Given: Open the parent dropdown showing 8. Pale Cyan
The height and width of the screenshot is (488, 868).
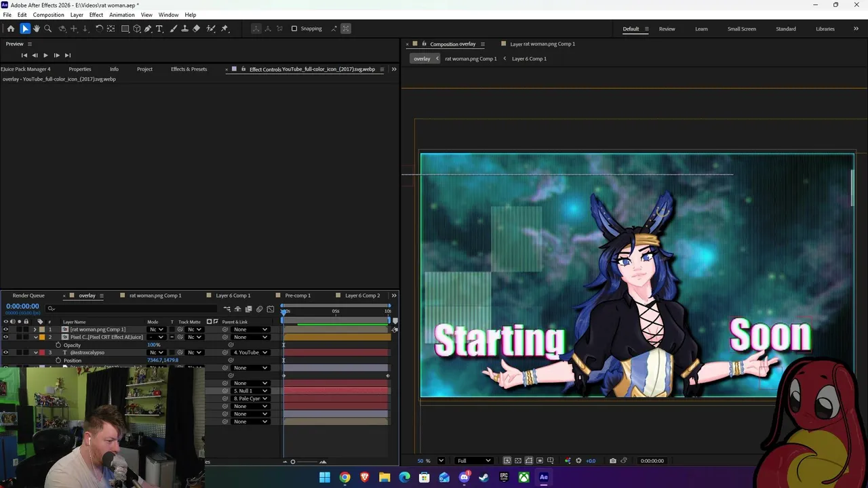Looking at the screenshot, I should 250,399.
